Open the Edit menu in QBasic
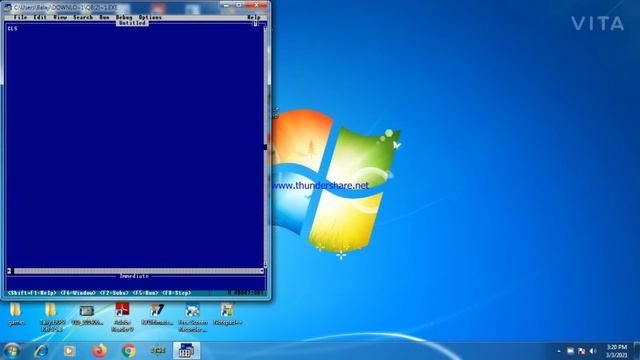Screen dimensions: 640x360 click(x=40, y=17)
